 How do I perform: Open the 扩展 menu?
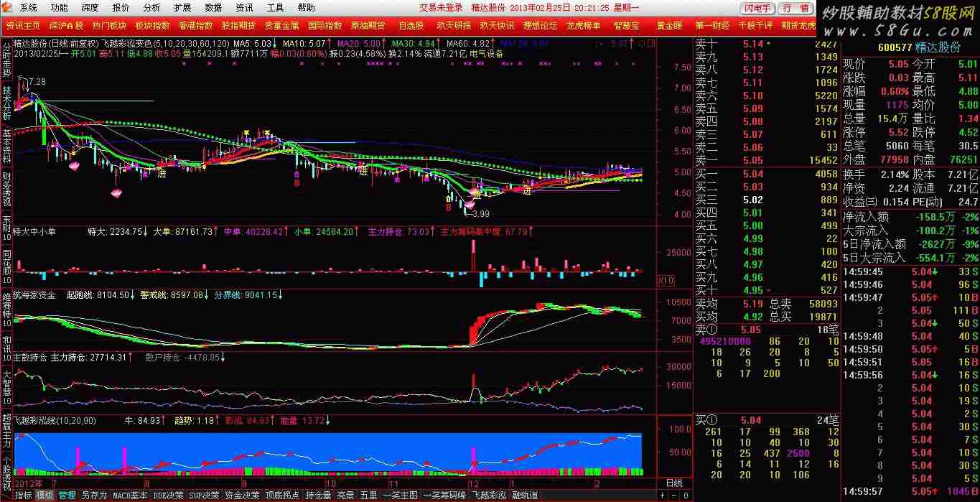tap(182, 8)
